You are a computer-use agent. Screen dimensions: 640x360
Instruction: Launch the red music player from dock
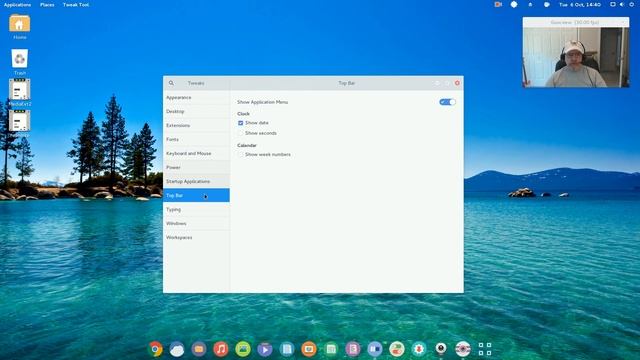click(221, 349)
